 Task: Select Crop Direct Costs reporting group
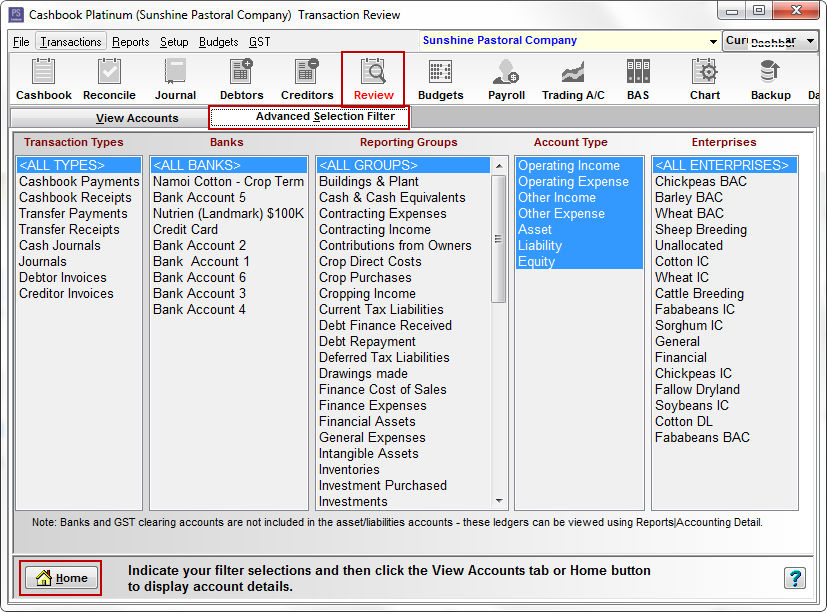(403, 262)
